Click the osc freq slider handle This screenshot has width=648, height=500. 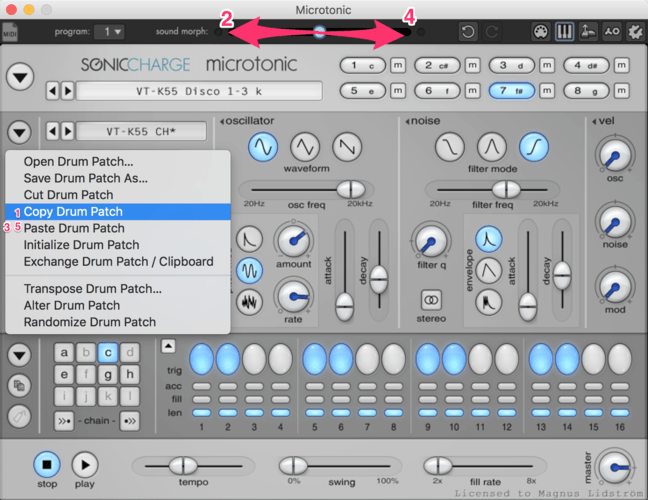[351, 190]
